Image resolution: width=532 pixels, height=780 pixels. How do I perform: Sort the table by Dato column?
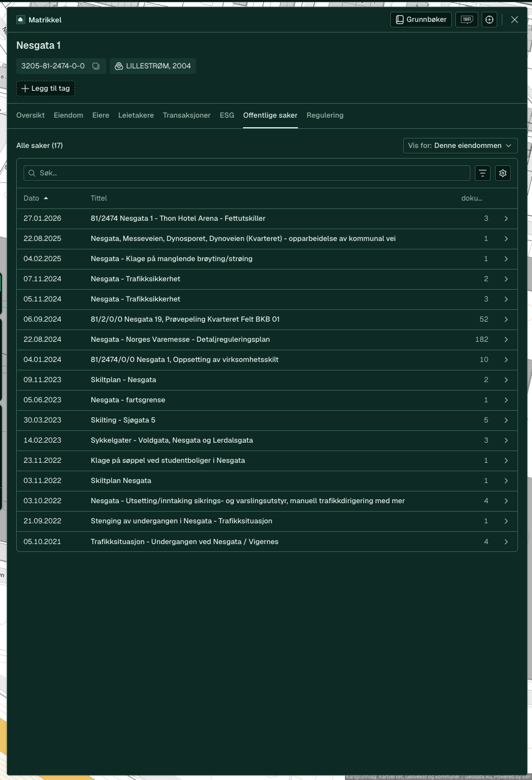tap(36, 198)
